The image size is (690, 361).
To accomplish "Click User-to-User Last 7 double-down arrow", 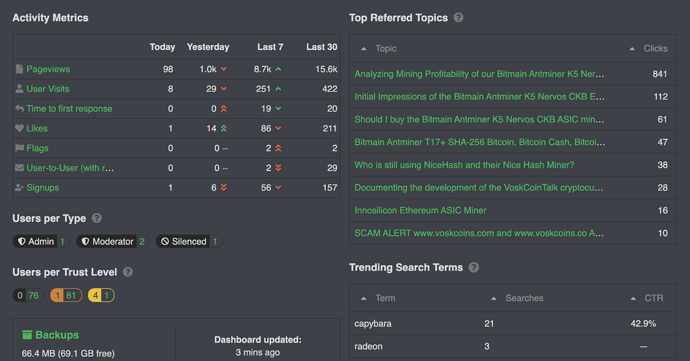I will tap(278, 168).
